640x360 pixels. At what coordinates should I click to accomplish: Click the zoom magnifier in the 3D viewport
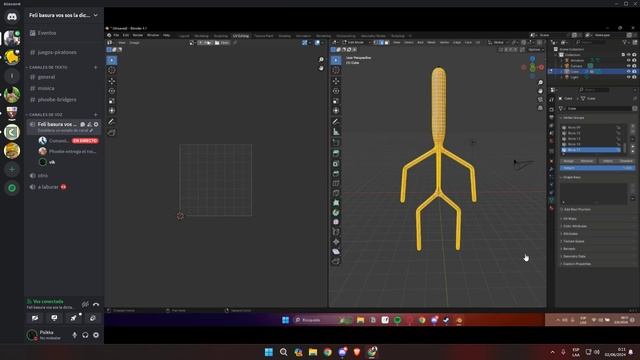click(540, 82)
